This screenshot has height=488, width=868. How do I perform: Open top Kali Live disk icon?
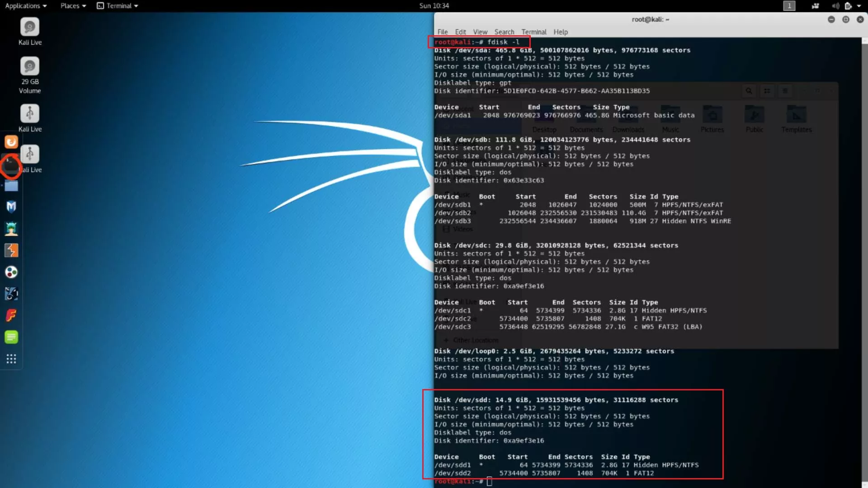pos(30,27)
